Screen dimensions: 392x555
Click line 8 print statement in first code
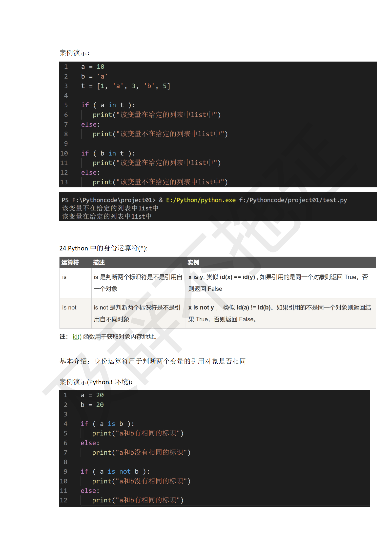(x=160, y=134)
